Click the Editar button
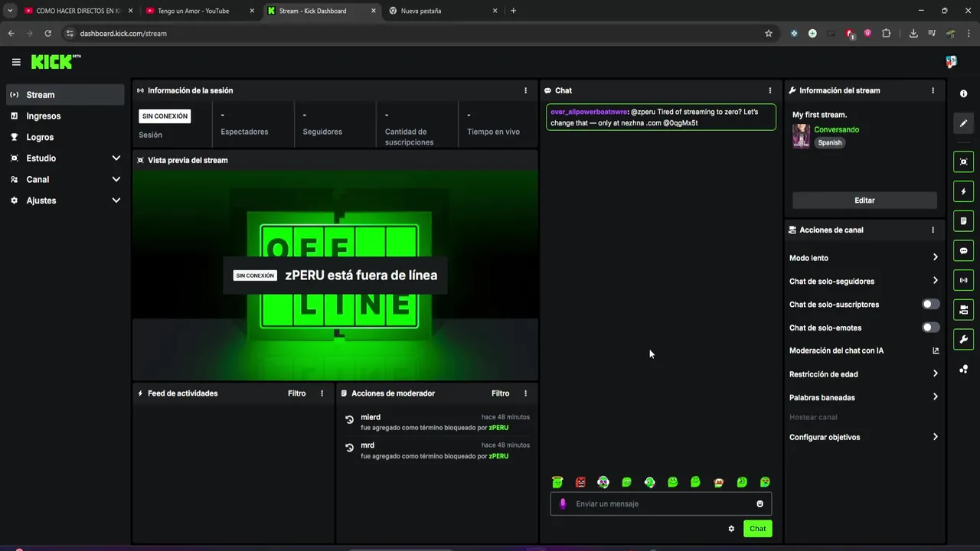980x551 pixels. click(864, 201)
